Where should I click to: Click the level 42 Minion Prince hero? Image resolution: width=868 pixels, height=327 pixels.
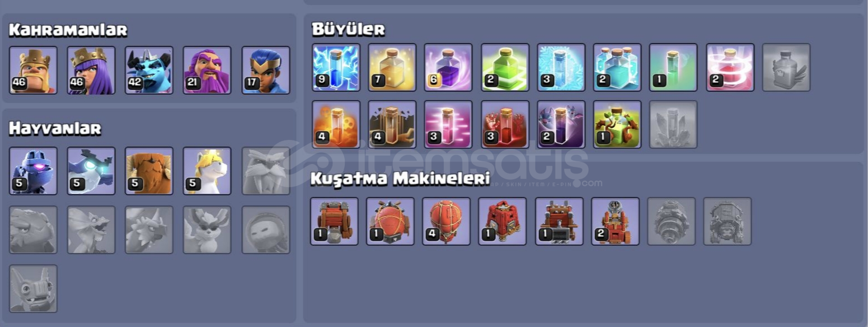tap(149, 70)
